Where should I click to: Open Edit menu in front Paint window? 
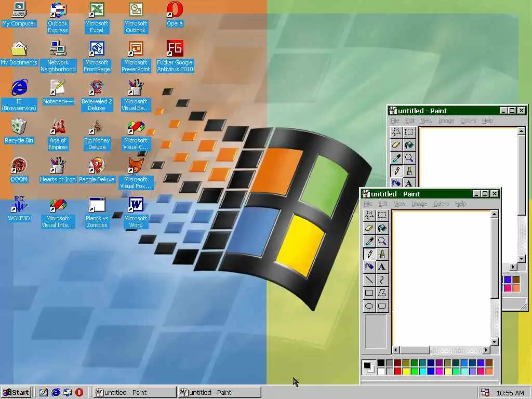[383, 204]
